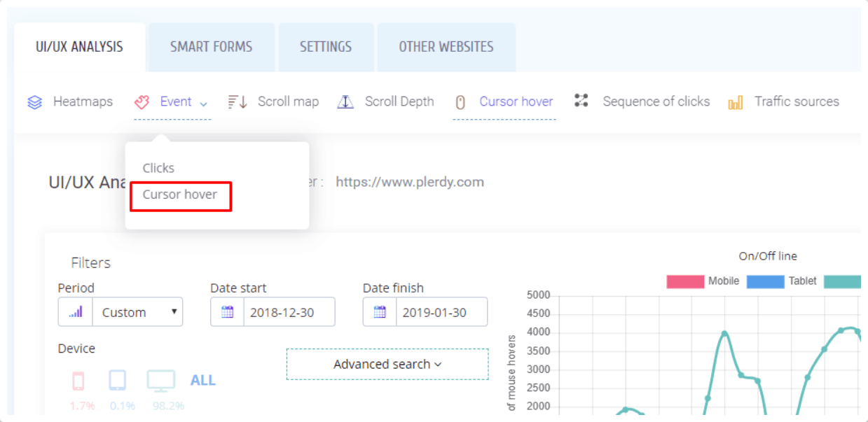Image resolution: width=868 pixels, height=422 pixels.
Task: Open Traffic sources report
Action: 797,101
